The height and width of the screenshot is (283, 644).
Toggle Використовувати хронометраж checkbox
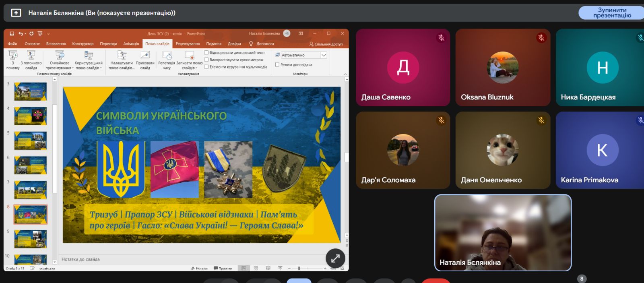pos(206,60)
